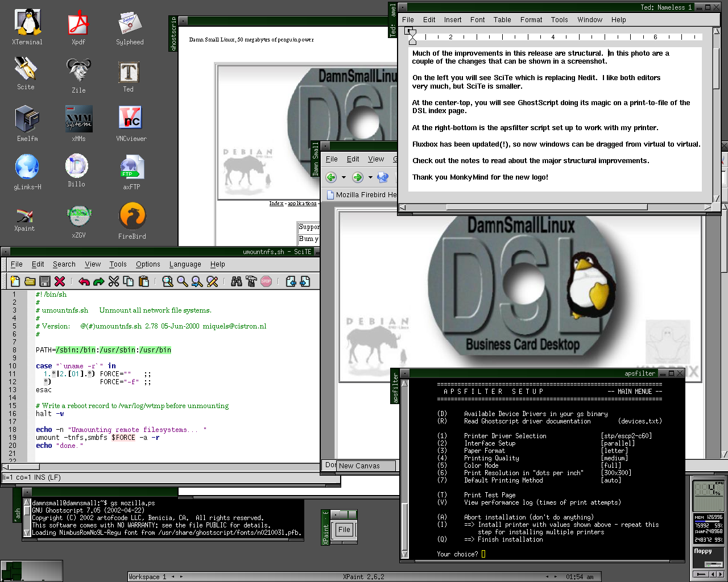Click the Save floppy icon in SciTE toolbar

pos(45,281)
